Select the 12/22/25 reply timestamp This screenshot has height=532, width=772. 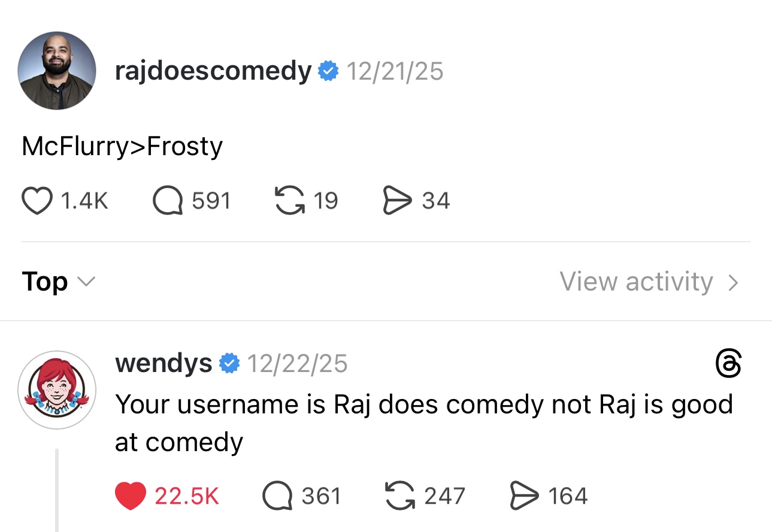click(x=297, y=363)
